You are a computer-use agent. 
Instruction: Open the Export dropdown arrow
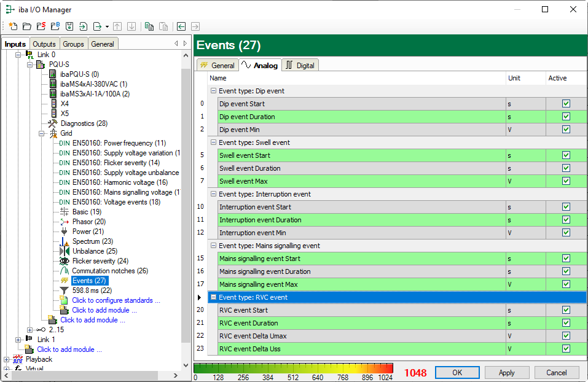coord(107,26)
